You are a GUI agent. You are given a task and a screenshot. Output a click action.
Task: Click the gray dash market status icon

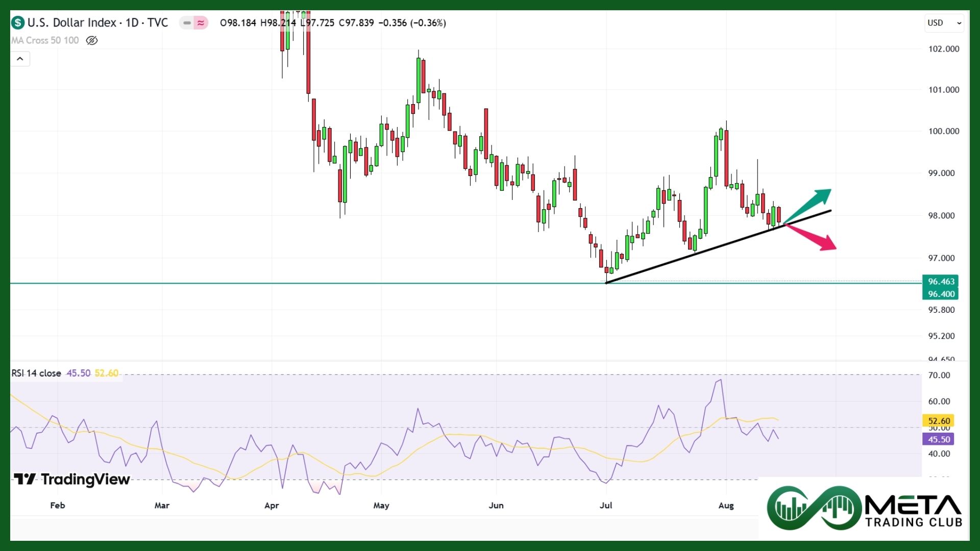coord(187,23)
